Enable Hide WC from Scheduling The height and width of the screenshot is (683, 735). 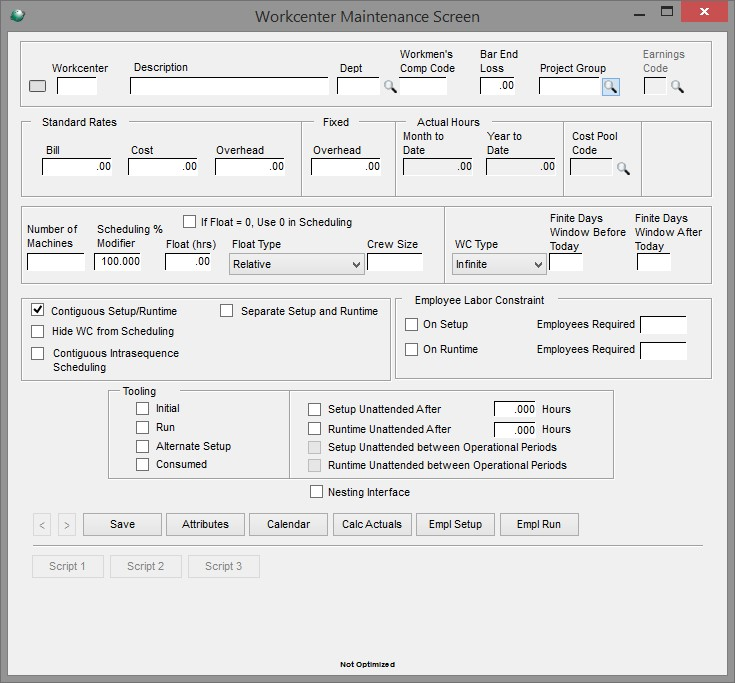[x=38, y=331]
